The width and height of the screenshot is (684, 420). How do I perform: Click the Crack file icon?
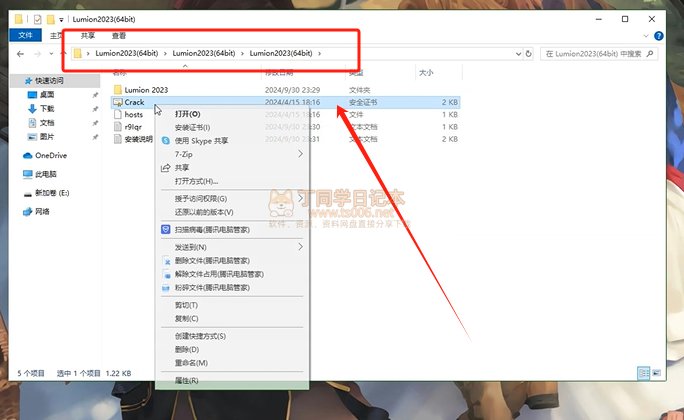(x=118, y=102)
